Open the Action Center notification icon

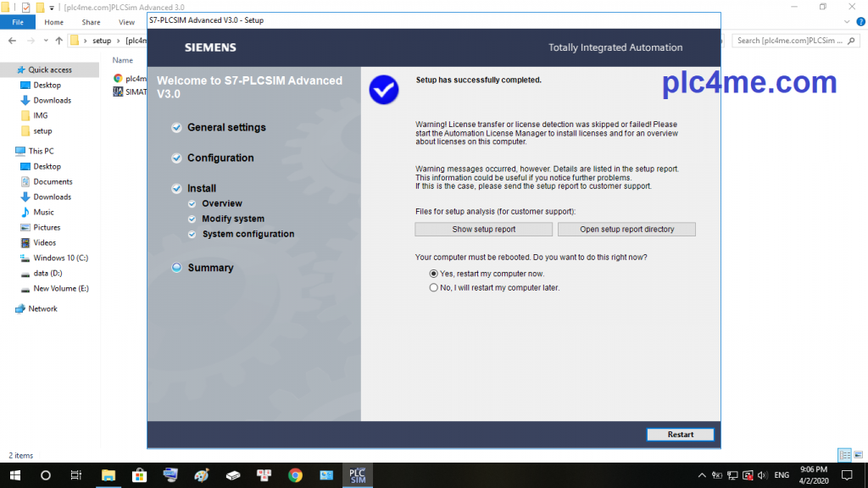846,475
